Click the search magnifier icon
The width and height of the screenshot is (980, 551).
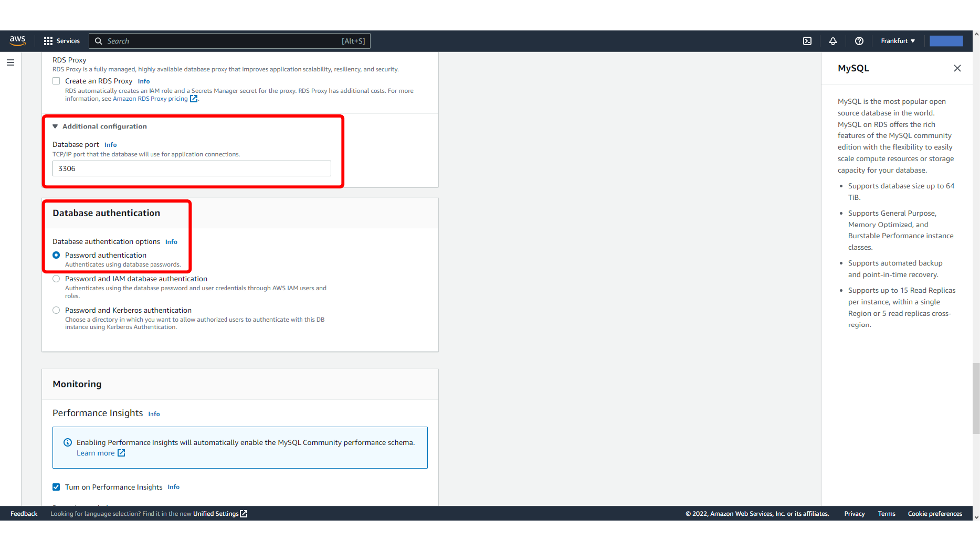98,41
